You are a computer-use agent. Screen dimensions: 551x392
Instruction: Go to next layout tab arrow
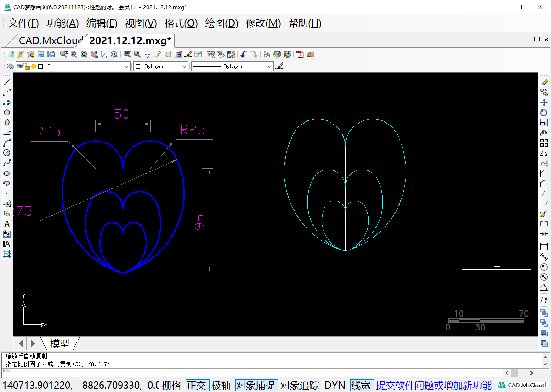33,344
